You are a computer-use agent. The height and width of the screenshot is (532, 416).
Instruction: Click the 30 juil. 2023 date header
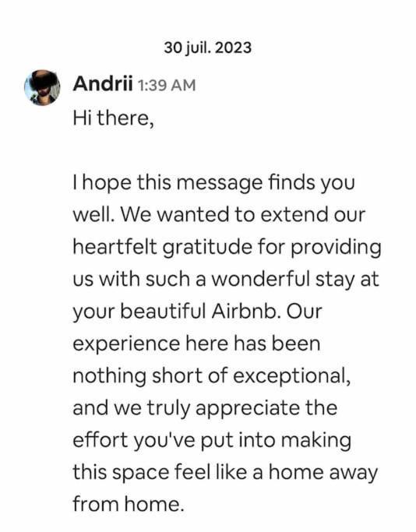point(208,48)
